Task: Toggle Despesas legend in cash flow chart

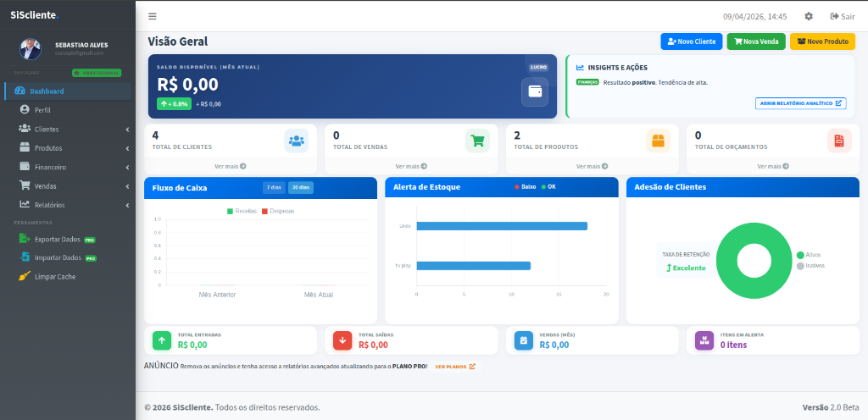Action: pos(278,211)
